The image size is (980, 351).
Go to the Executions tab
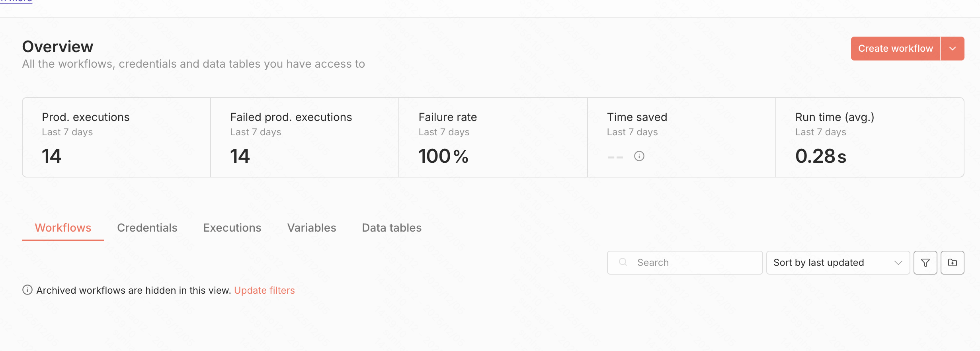[x=232, y=228]
